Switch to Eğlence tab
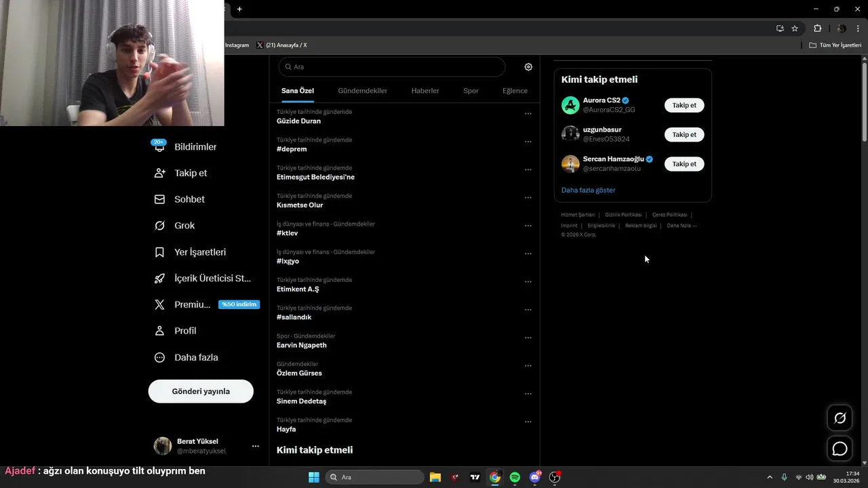 click(515, 91)
